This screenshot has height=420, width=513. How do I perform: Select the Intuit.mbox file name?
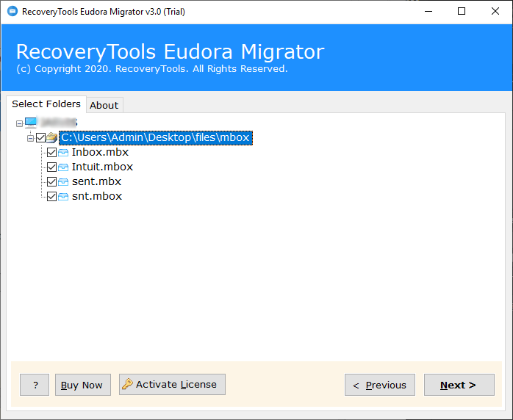102,167
